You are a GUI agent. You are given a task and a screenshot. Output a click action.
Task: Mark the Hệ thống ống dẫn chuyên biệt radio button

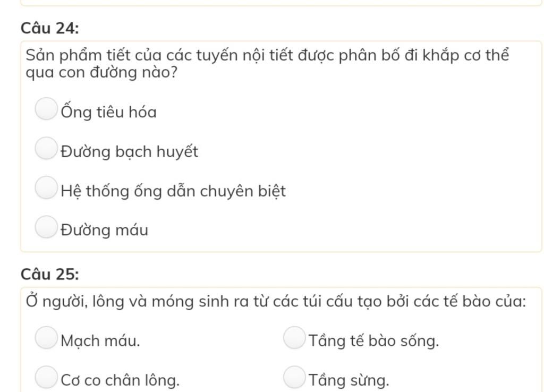point(46,188)
